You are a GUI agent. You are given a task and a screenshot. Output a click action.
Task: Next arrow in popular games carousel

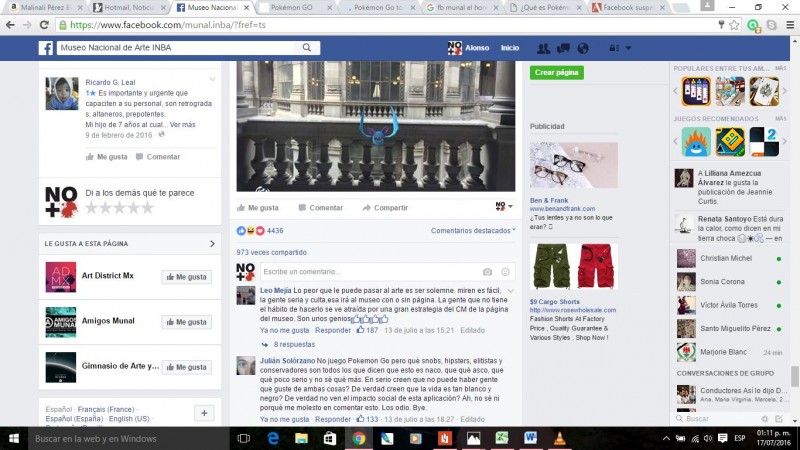[x=785, y=91]
